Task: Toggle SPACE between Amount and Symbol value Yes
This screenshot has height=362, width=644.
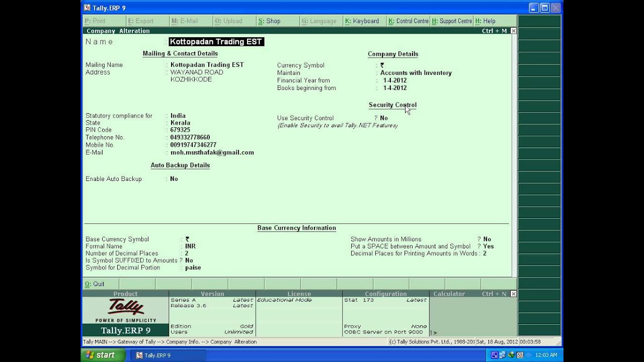Action: click(x=489, y=246)
